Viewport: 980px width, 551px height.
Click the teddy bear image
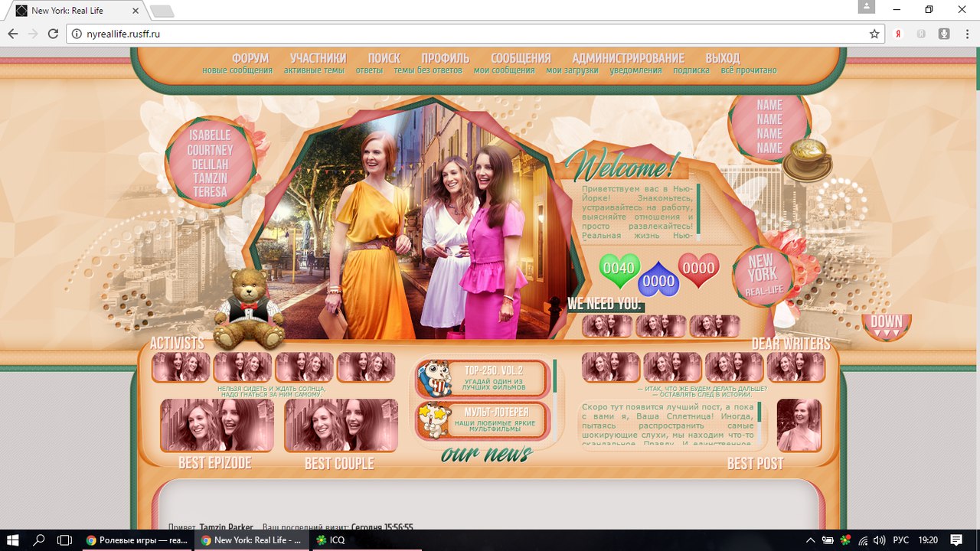tap(247, 308)
